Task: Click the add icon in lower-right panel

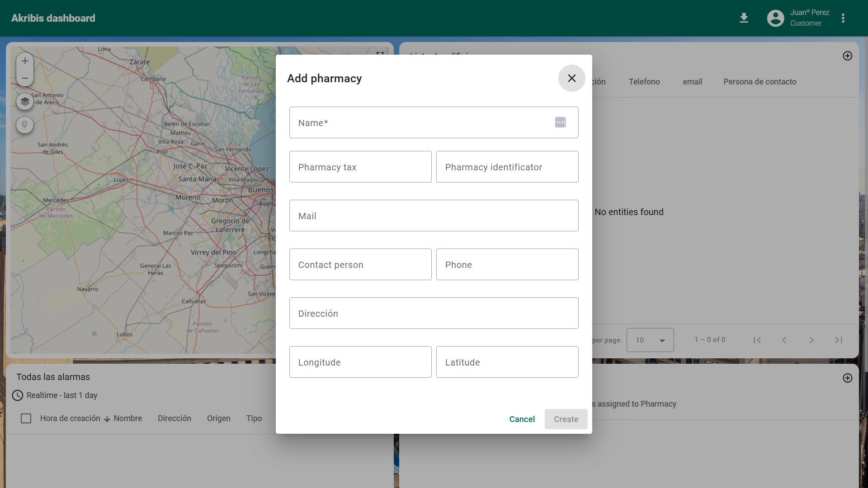Action: 848,378
